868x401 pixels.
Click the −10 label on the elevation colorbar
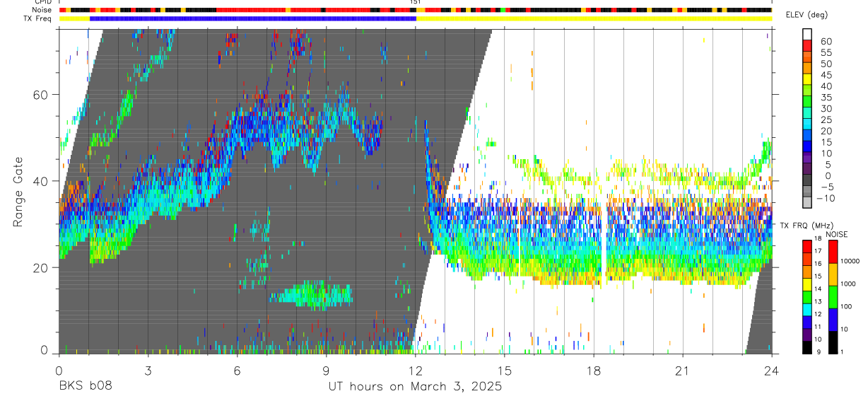[x=825, y=198]
